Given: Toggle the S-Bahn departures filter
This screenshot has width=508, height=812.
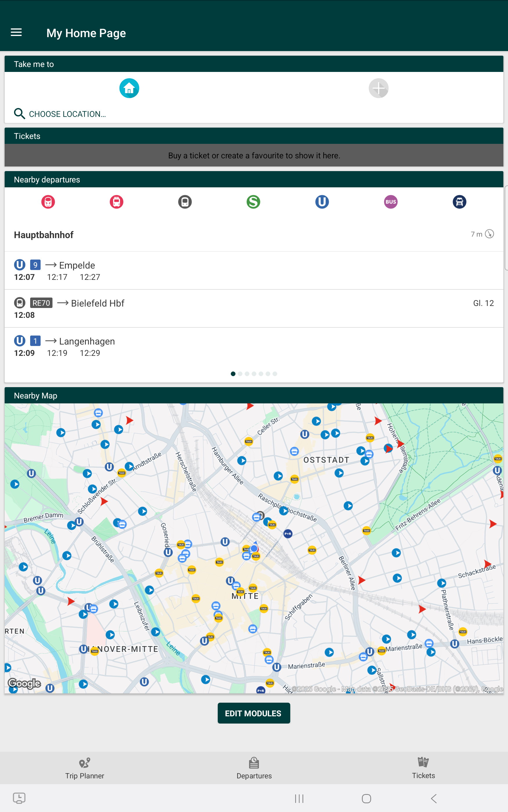Looking at the screenshot, I should [253, 202].
